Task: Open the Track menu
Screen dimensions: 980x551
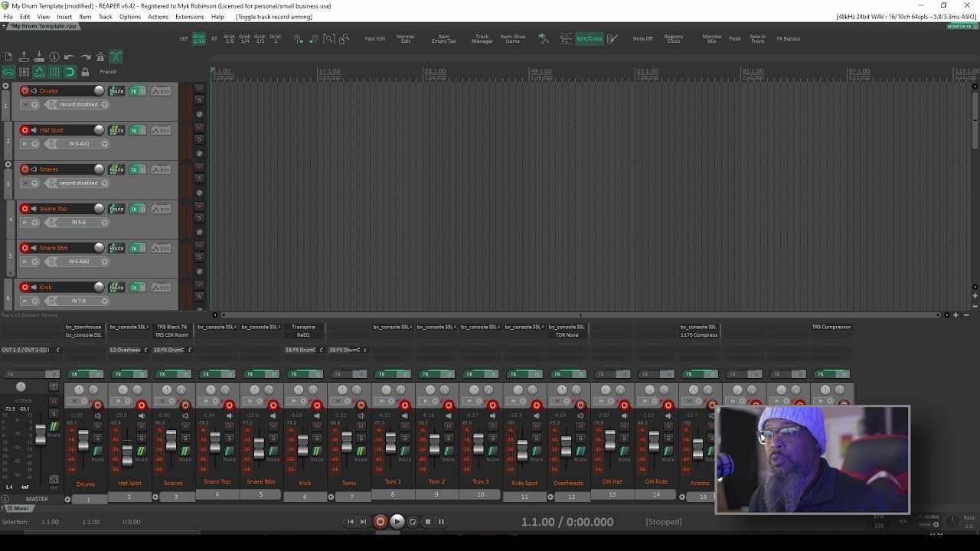Action: click(106, 17)
